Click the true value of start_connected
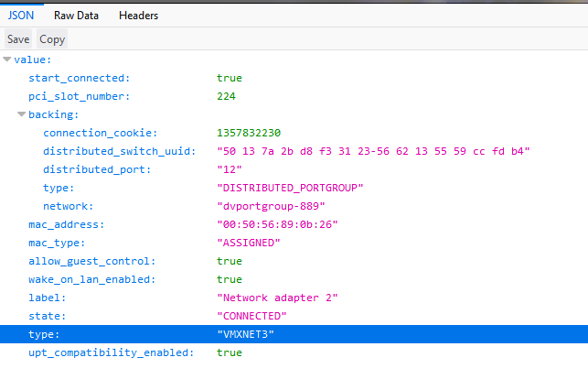This screenshot has width=588, height=390. [230, 78]
